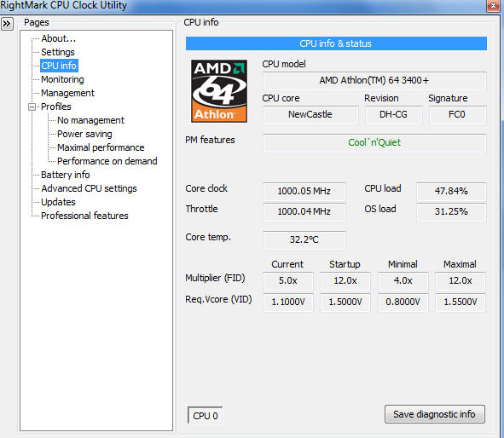Click the Save diagnostic info button
This screenshot has height=438, width=504.
tap(435, 414)
